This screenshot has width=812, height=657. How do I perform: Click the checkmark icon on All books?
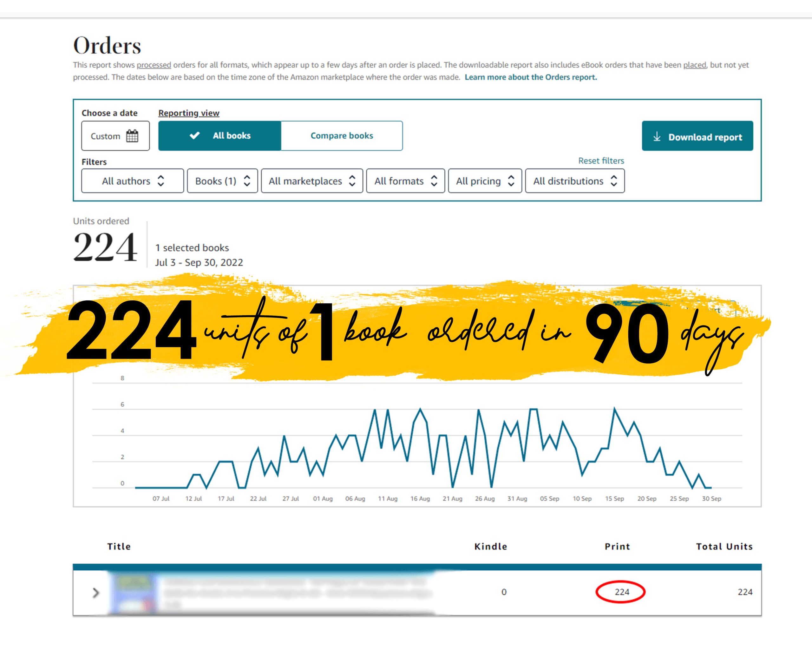coord(194,135)
